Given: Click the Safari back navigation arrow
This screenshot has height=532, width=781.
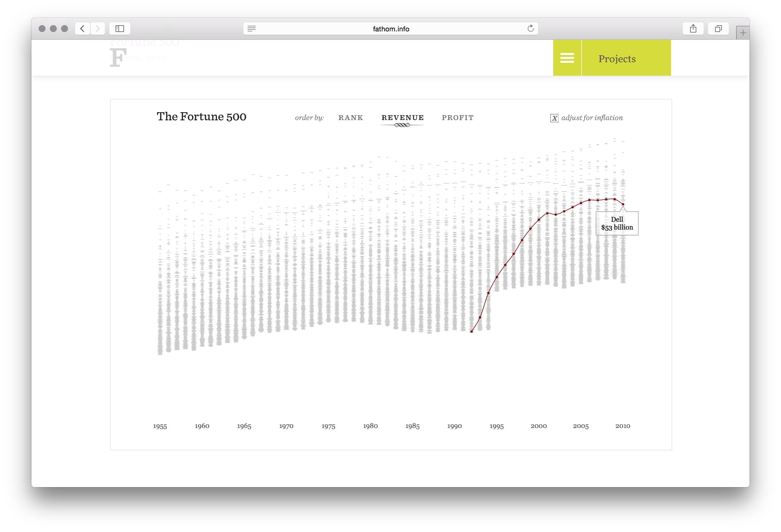Looking at the screenshot, I should click(82, 29).
